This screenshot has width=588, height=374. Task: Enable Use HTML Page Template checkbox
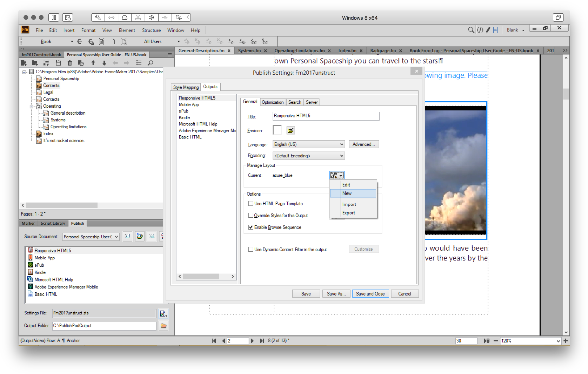click(x=251, y=203)
